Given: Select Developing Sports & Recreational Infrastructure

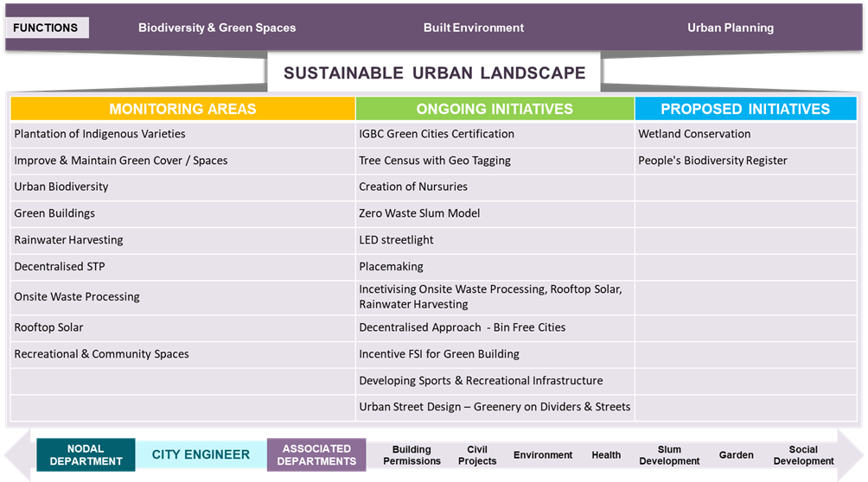Looking at the screenshot, I should tap(495, 381).
